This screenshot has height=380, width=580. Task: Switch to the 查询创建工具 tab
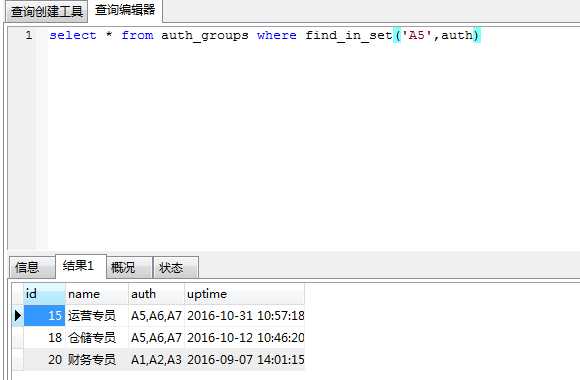click(x=47, y=11)
